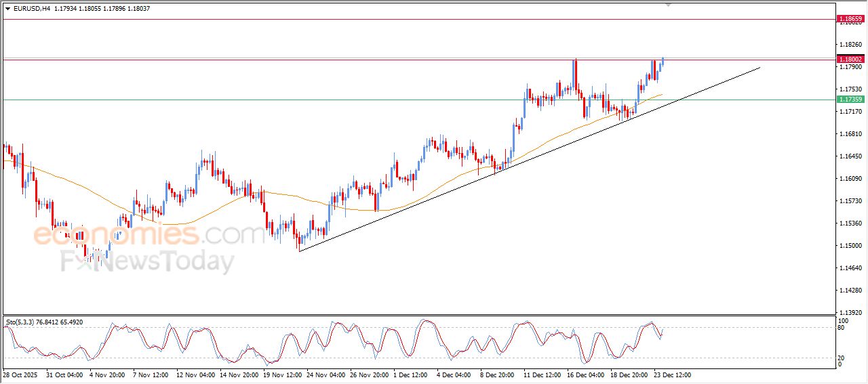Click the 1.15000 price scale value
The width and height of the screenshot is (868, 384).
[x=850, y=246]
